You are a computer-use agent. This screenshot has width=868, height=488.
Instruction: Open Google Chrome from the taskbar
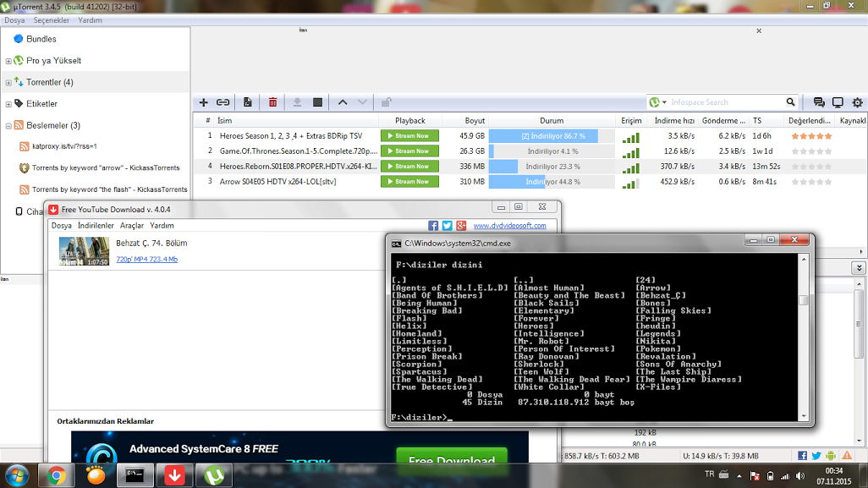(x=57, y=476)
